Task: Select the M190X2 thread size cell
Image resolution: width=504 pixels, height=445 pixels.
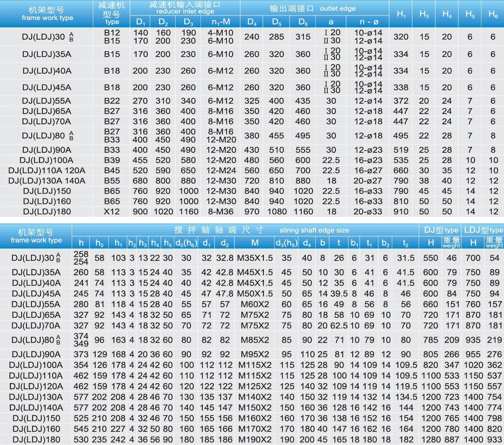Action: (255, 440)
